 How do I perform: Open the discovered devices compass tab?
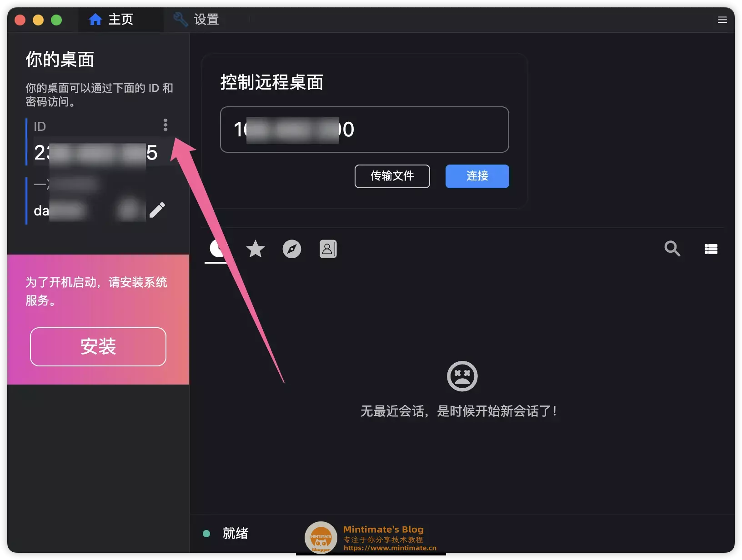[x=292, y=249]
